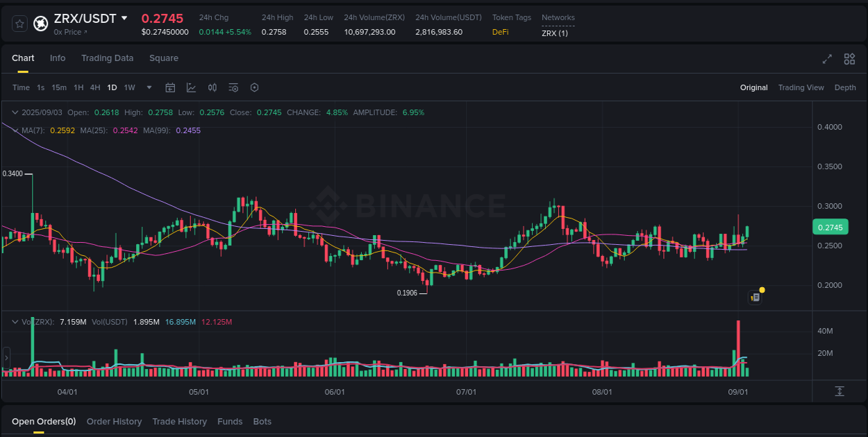Image resolution: width=868 pixels, height=437 pixels.
Task: Open the calendar date-picker icon
Action: 170,87
